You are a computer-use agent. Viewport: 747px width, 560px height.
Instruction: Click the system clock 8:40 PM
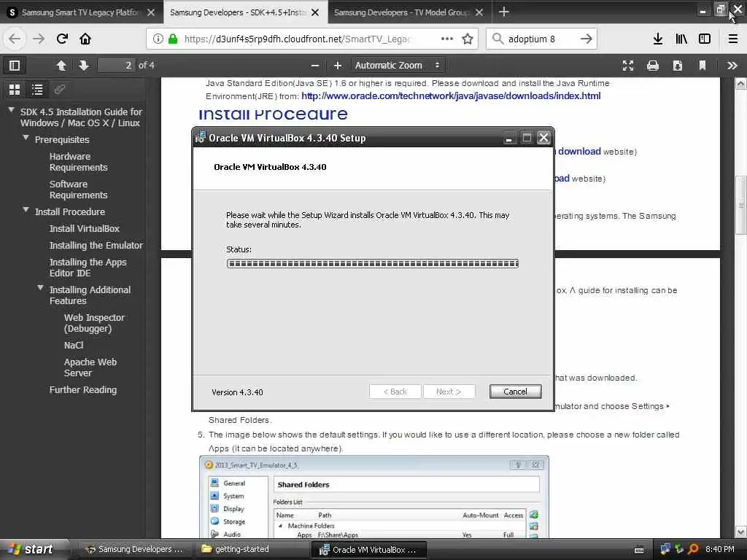[720, 549]
